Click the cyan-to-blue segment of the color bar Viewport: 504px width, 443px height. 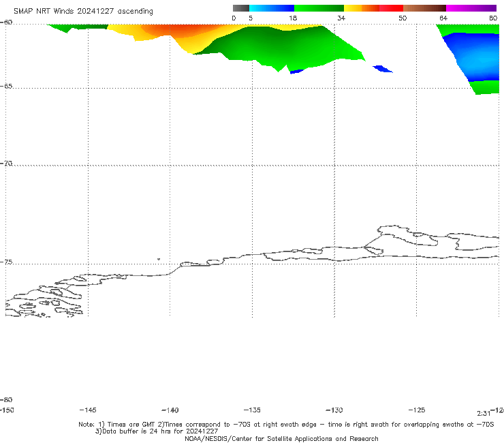click(x=272, y=8)
